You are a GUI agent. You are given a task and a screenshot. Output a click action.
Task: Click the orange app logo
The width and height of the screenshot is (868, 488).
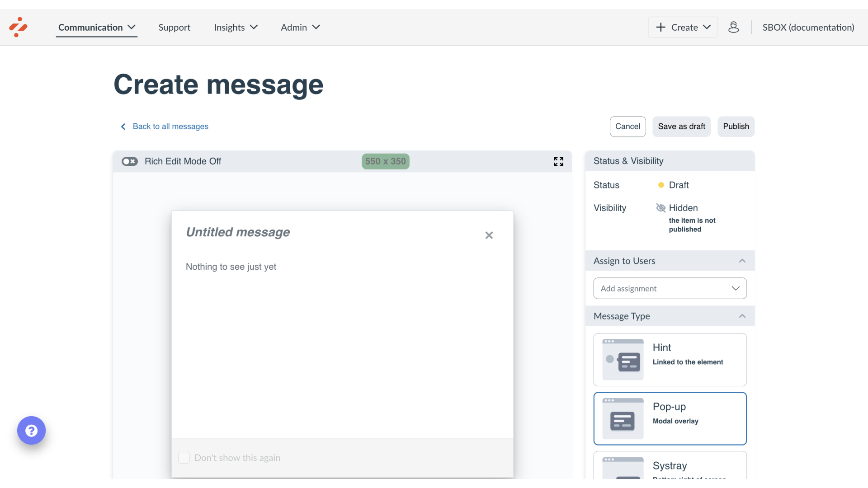click(x=18, y=27)
